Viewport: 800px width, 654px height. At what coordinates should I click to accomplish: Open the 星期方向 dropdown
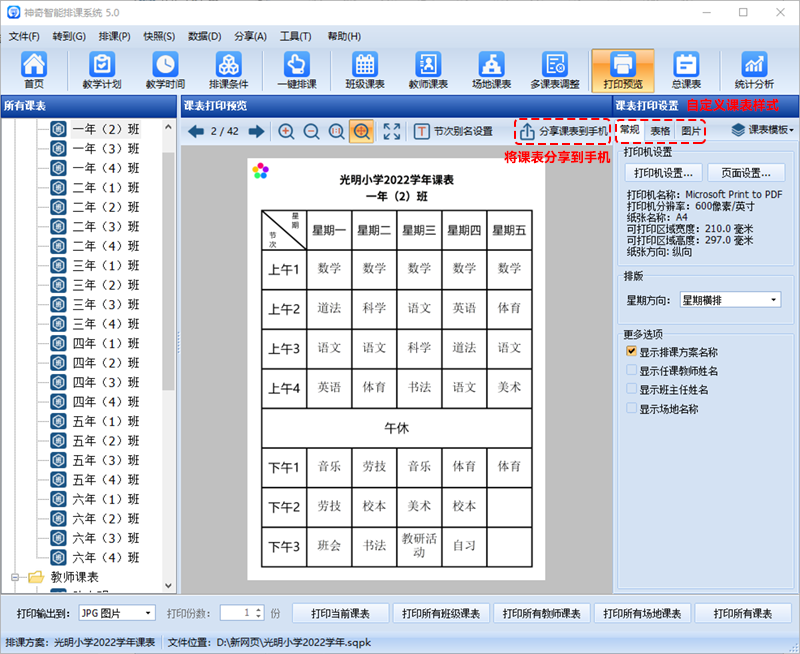click(x=730, y=300)
